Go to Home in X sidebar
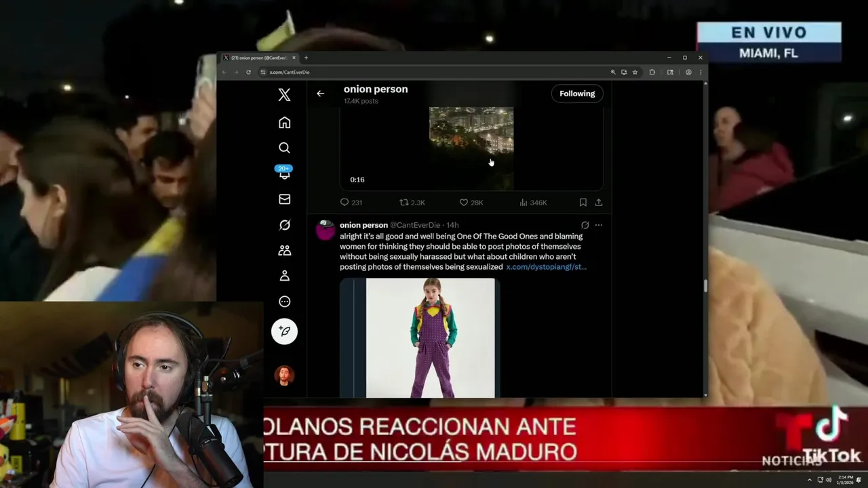The height and width of the screenshot is (488, 868). coord(284,123)
